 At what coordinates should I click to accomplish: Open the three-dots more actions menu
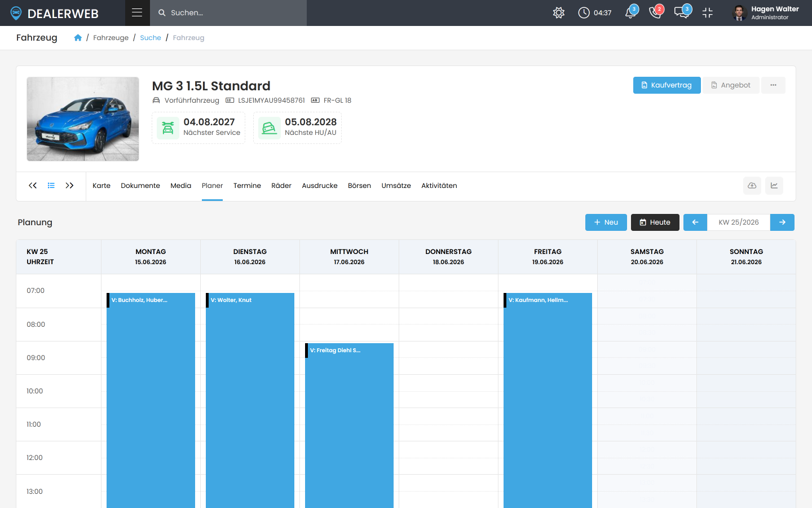774,85
